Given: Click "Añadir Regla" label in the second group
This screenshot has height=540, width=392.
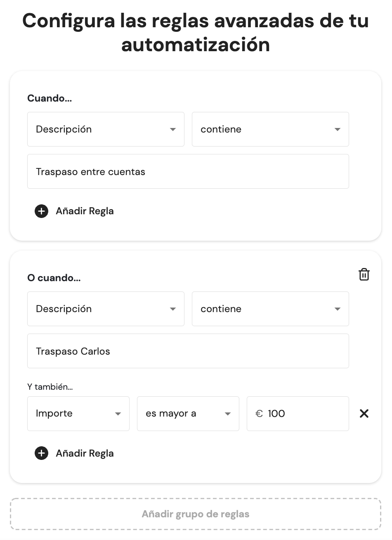Looking at the screenshot, I should (85, 453).
